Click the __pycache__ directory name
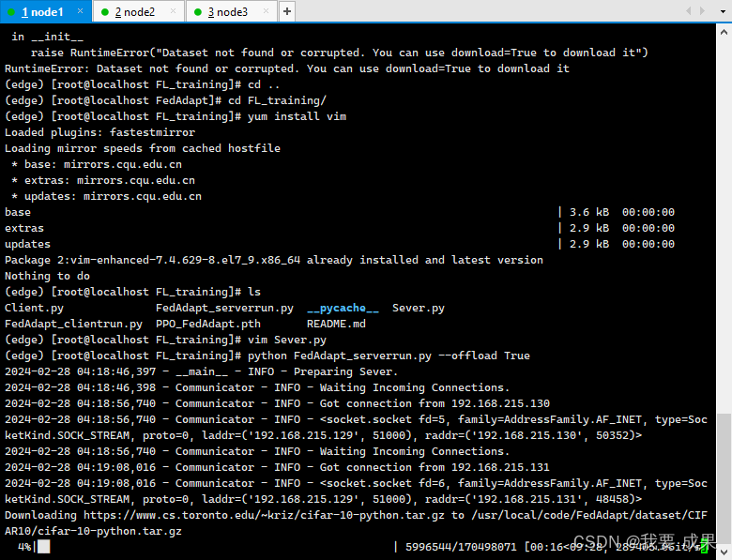The height and width of the screenshot is (560, 732). pos(343,308)
